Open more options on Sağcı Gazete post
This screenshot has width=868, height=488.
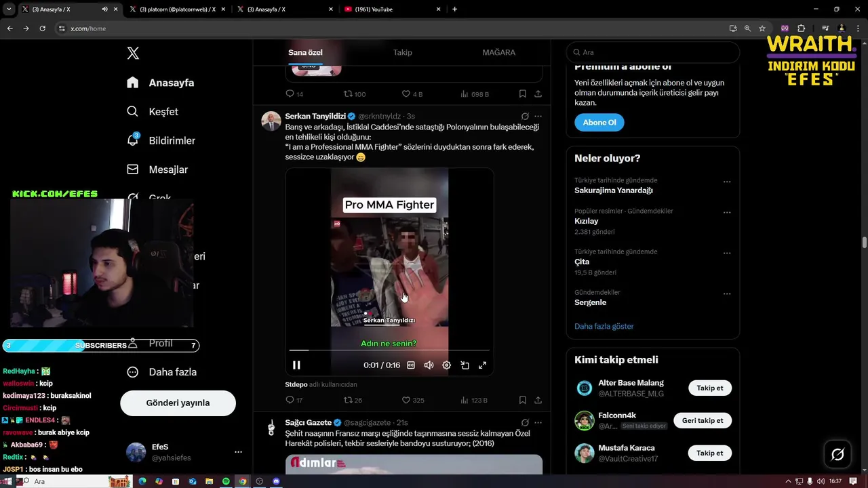coord(538,422)
